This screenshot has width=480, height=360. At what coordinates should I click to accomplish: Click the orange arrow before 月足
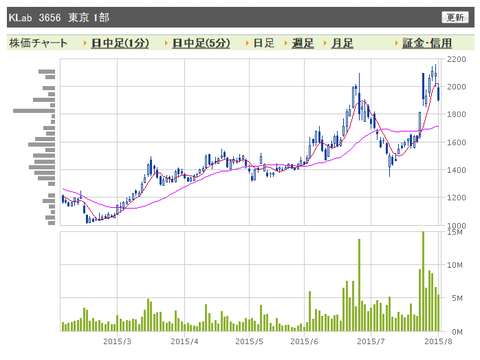pyautogui.click(x=325, y=43)
